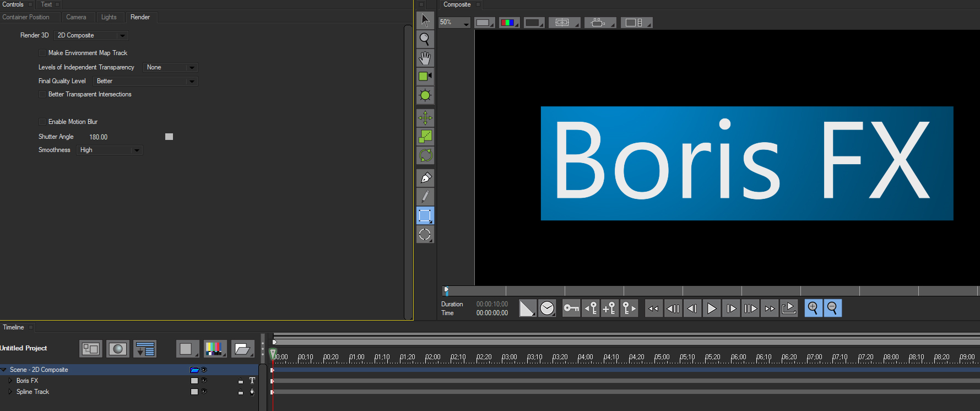980x411 pixels.
Task: Expand the Spline Track row
Action: [x=10, y=392]
